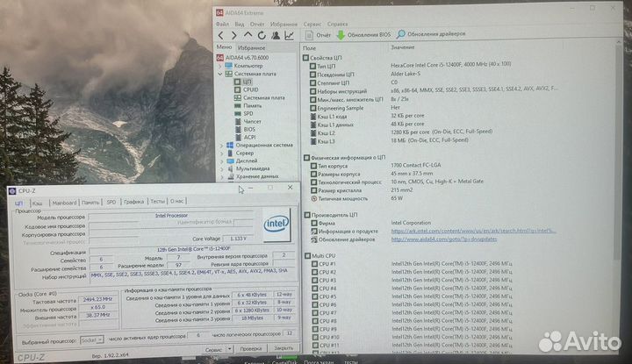
Task: Click the Отчёт report page icon
Action: click(x=309, y=35)
